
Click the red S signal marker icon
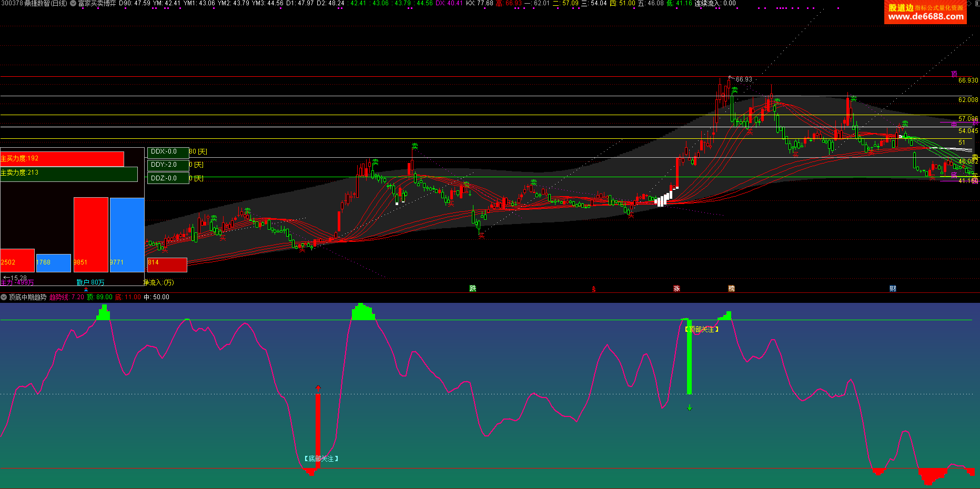[594, 289]
